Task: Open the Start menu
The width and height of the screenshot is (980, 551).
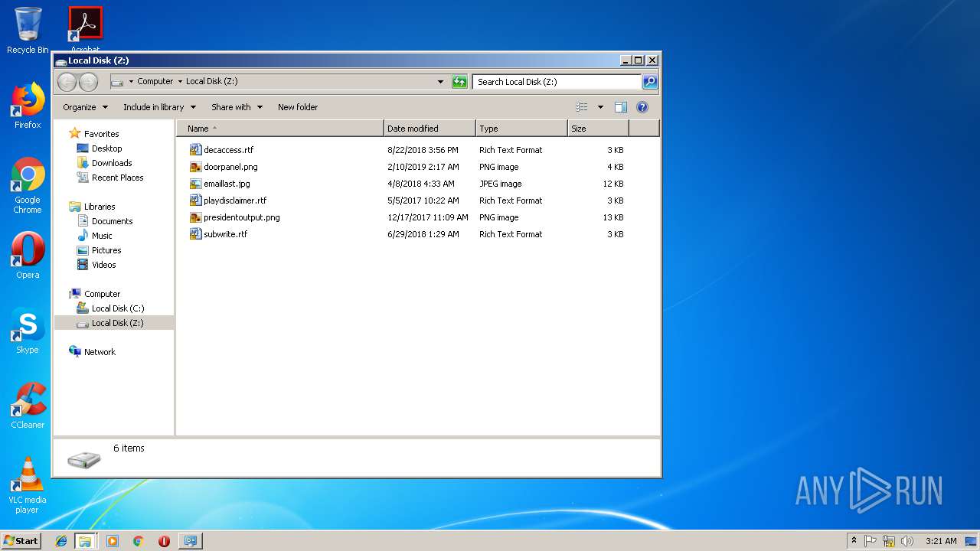Action: coord(21,541)
